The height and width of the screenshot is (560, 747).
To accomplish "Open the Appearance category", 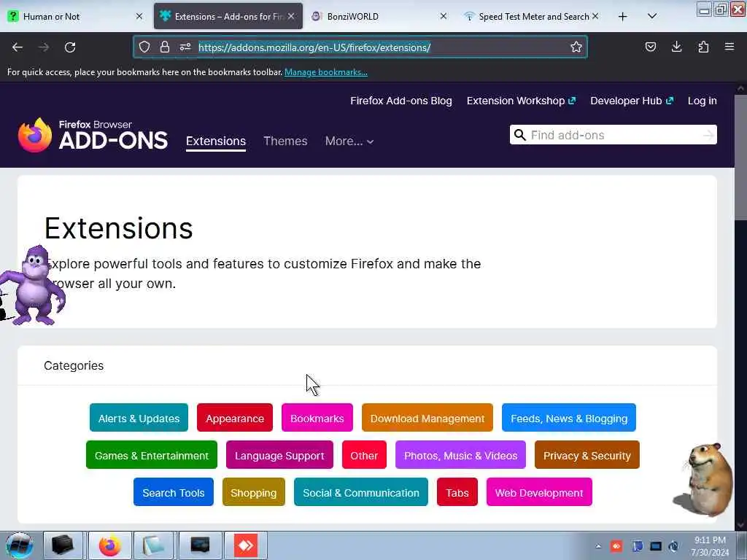I will click(x=235, y=418).
